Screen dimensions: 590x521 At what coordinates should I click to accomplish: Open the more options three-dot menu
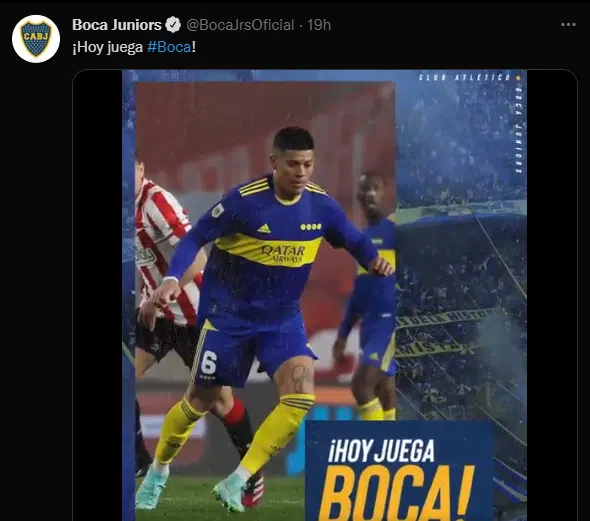568,25
